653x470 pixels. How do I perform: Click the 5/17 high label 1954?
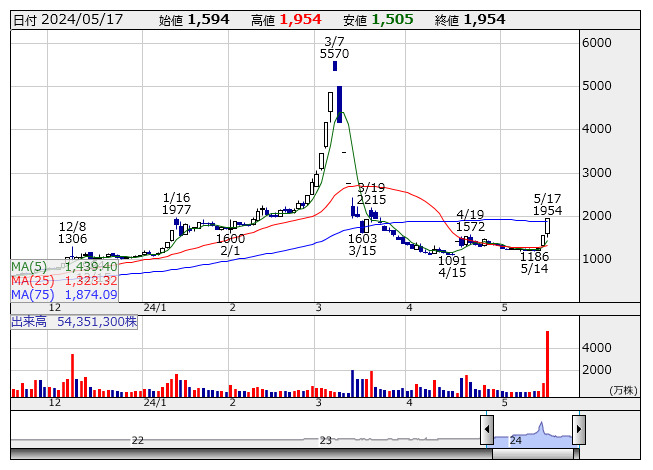coord(546,211)
